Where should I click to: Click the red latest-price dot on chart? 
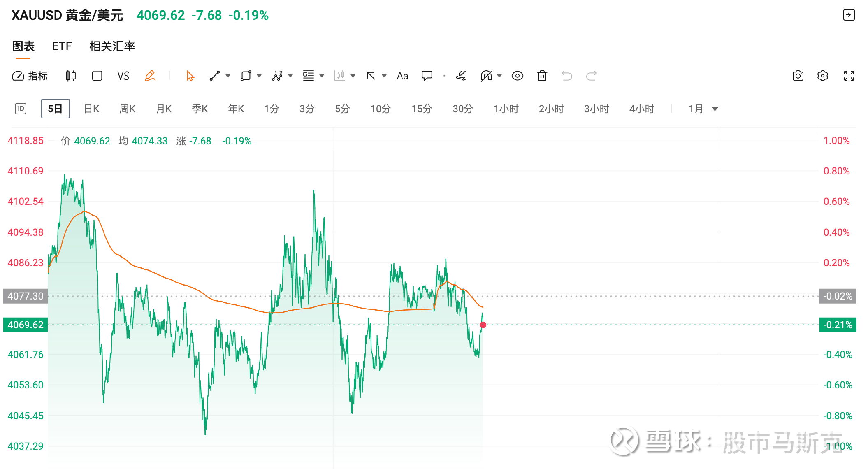pos(483,325)
